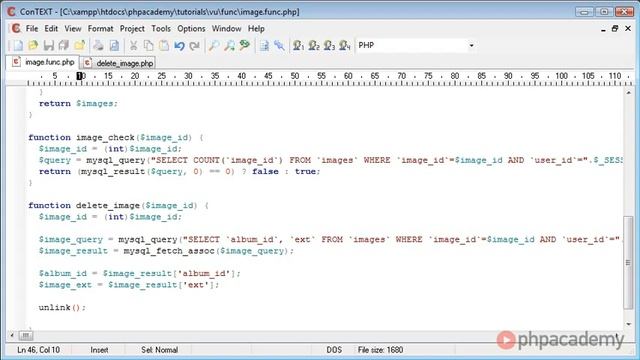Click the "$image_ext = $image_result['ext']" line

click(129, 285)
